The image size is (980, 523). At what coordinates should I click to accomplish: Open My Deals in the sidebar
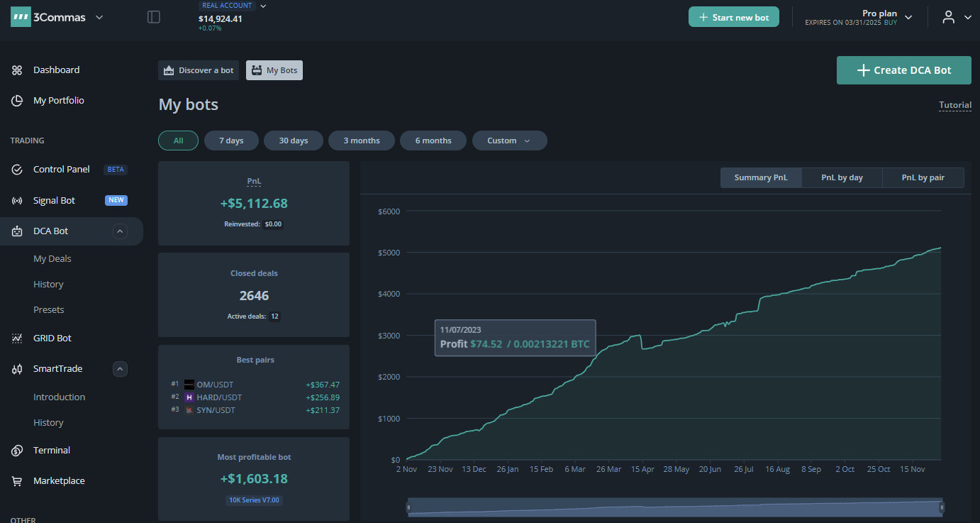click(52, 259)
